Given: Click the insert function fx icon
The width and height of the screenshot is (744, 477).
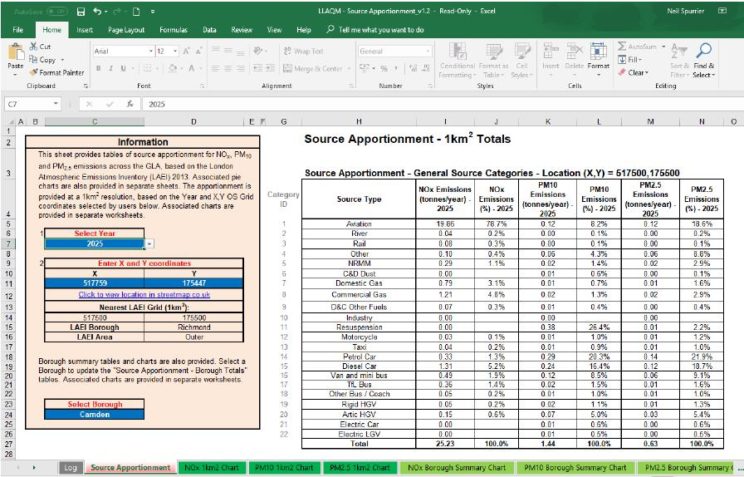Looking at the screenshot, I should 130,104.
